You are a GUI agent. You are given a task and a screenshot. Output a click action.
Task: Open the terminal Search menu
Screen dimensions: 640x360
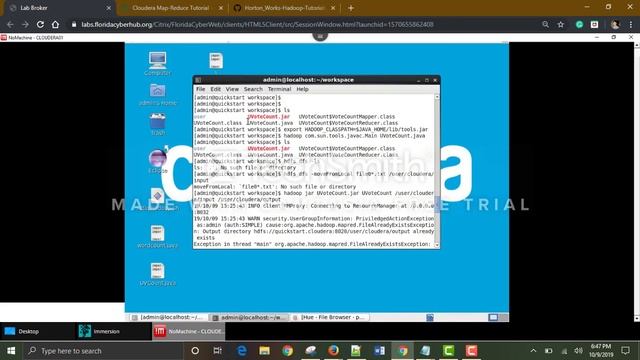click(x=253, y=89)
